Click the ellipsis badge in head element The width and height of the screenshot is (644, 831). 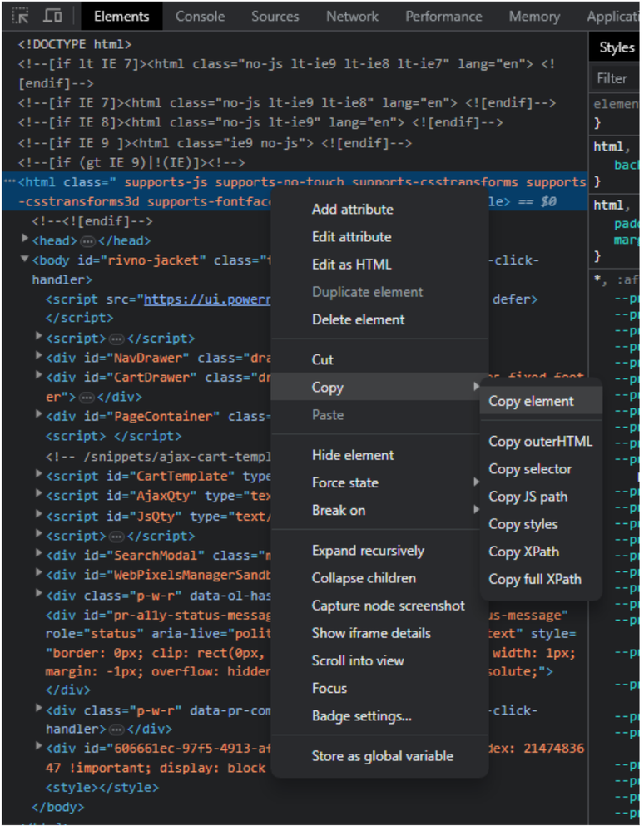tap(87, 242)
